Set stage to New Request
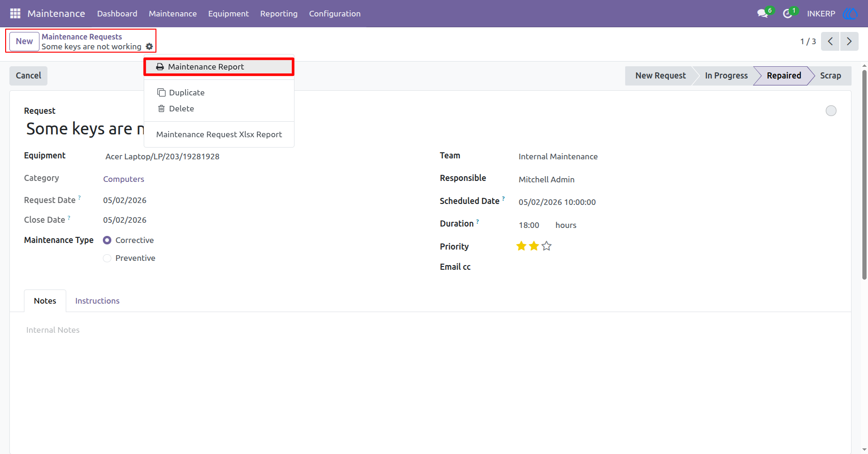This screenshot has width=868, height=454. click(660, 76)
